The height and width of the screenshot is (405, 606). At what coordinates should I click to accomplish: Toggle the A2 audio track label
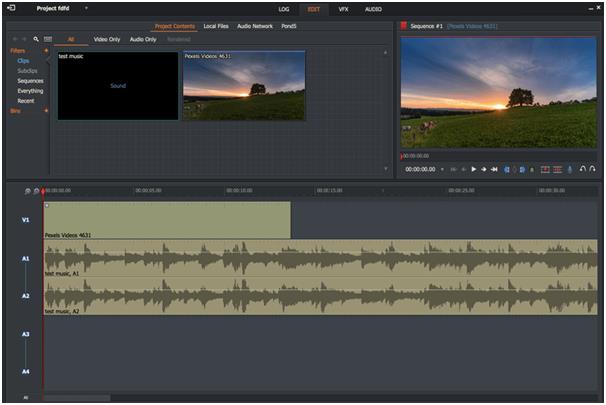pyautogui.click(x=26, y=296)
